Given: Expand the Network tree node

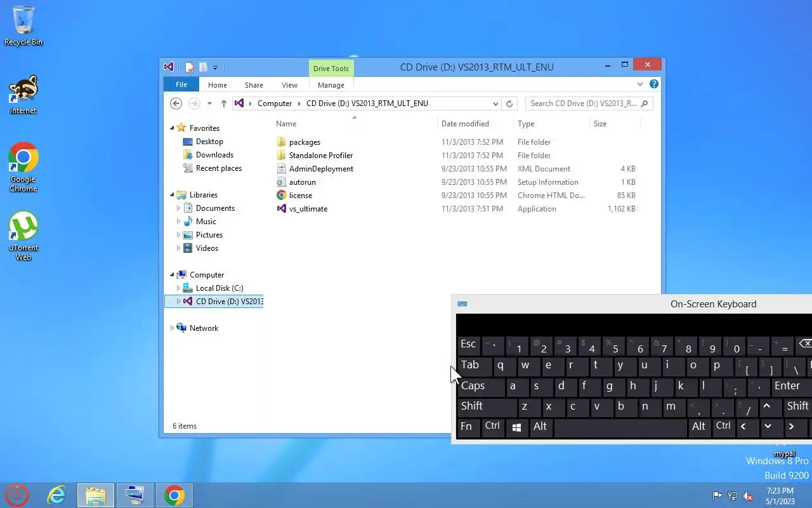Looking at the screenshot, I should [172, 328].
